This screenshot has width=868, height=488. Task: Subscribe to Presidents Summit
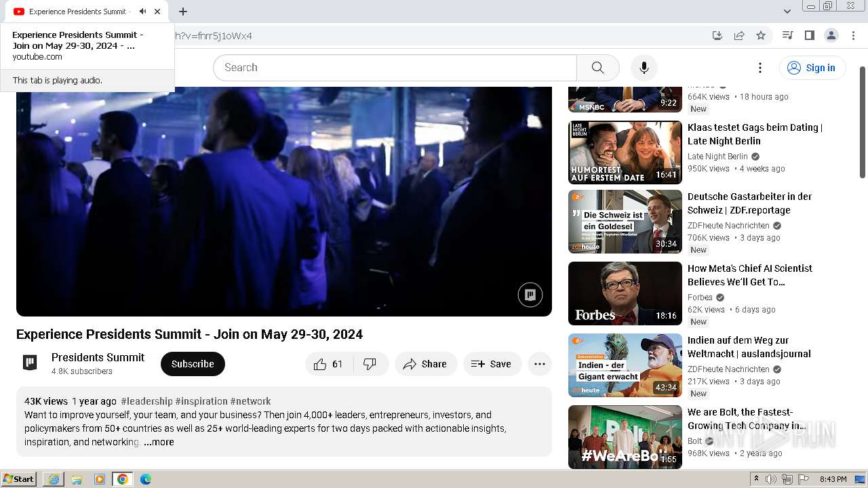pos(193,364)
